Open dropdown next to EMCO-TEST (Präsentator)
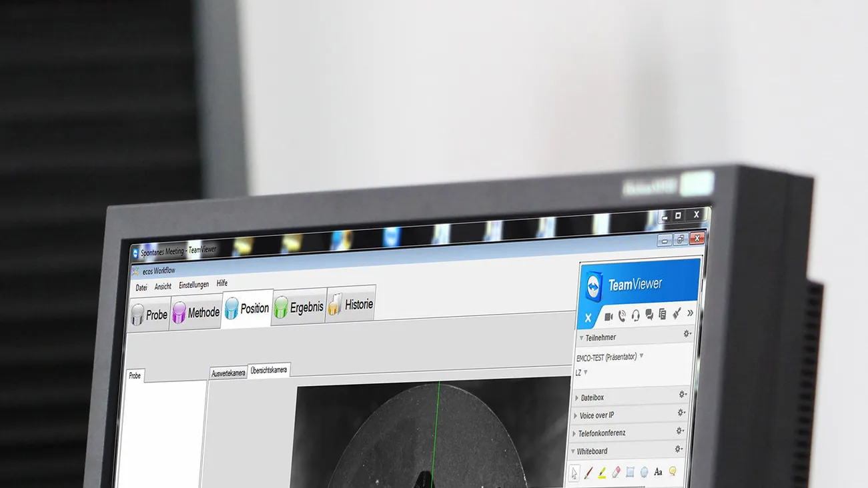The height and width of the screenshot is (488, 868). click(x=641, y=356)
